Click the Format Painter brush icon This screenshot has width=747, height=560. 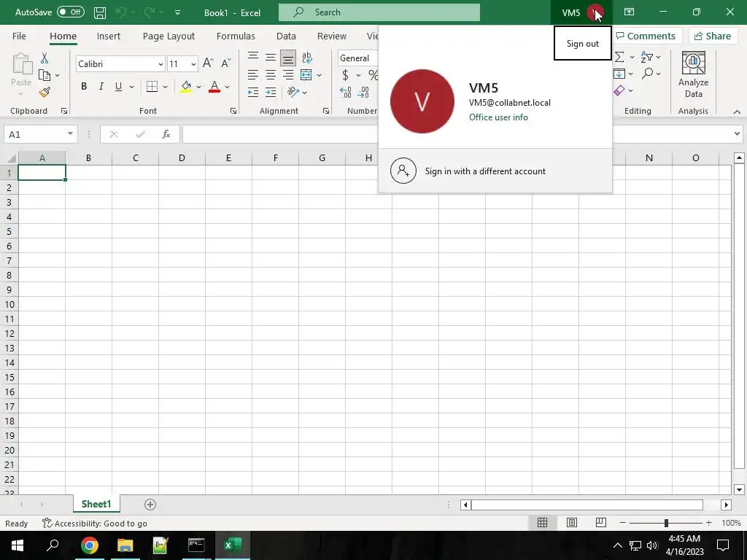point(44,92)
